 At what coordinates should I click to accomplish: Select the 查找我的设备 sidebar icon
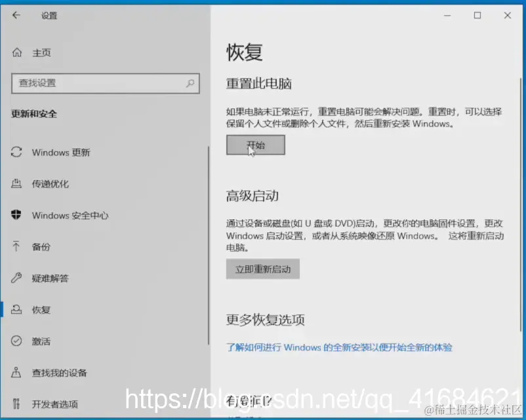pyautogui.click(x=17, y=372)
